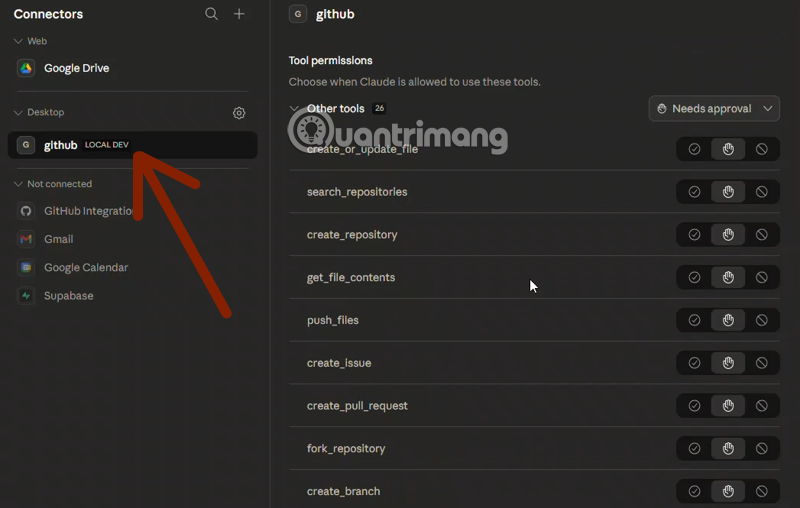Block the get_file_contents tool
Viewport: 800px width, 508px height.
(x=762, y=277)
